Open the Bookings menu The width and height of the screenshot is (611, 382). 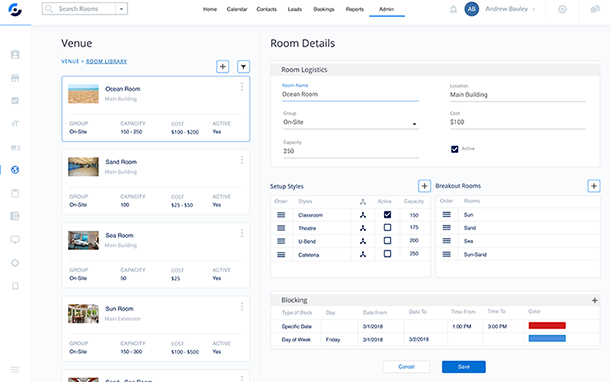pos(324,9)
